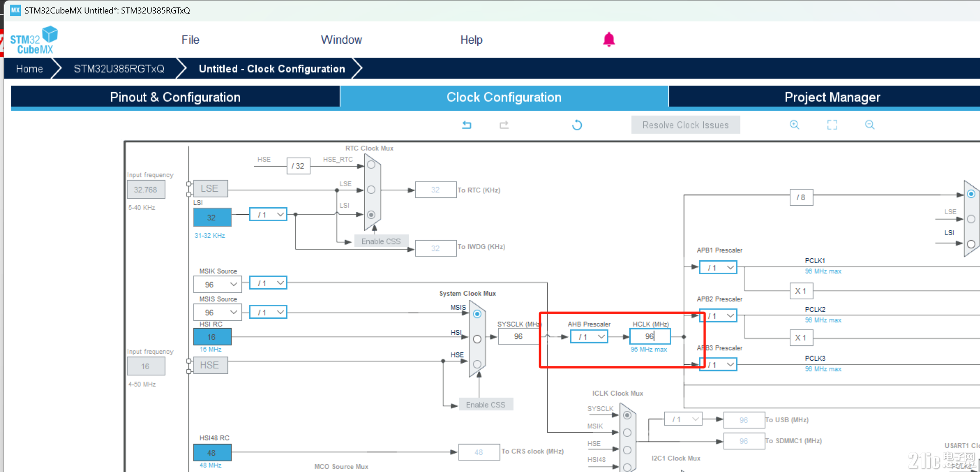Switch to Pinout & Configuration tab
Image resolution: width=980 pixels, height=472 pixels.
click(x=175, y=97)
